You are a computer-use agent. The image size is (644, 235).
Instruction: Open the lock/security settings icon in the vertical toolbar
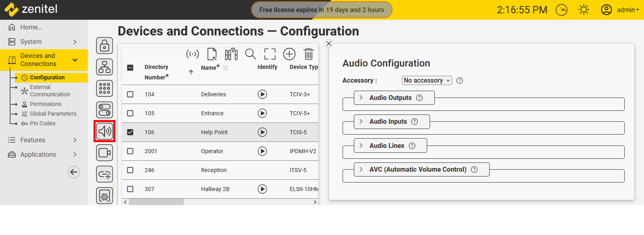coord(105,46)
